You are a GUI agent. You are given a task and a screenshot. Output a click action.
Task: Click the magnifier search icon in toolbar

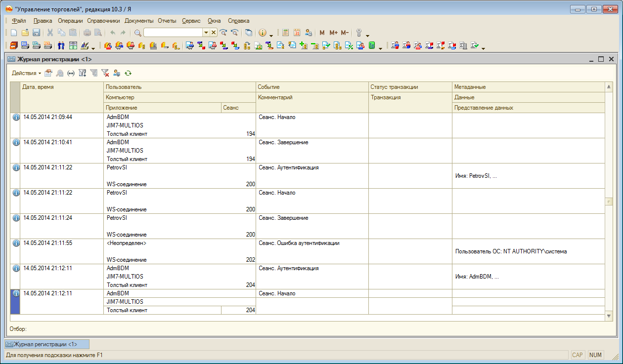coord(137,33)
